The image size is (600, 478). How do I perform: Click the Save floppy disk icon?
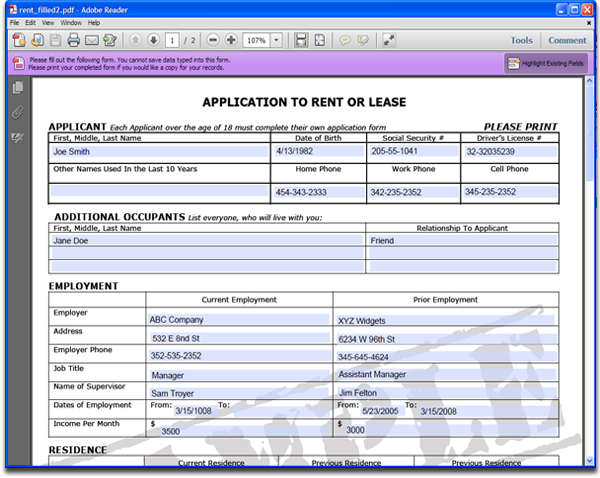tap(55, 40)
